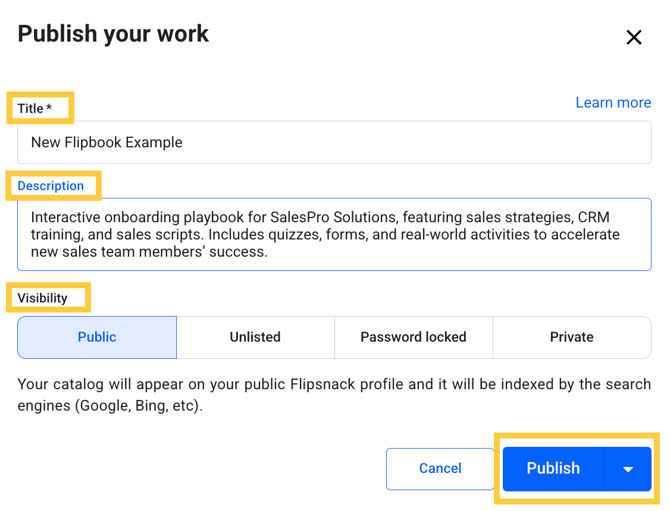670x511 pixels.
Task: Click the Visibility section label
Action: (x=42, y=298)
